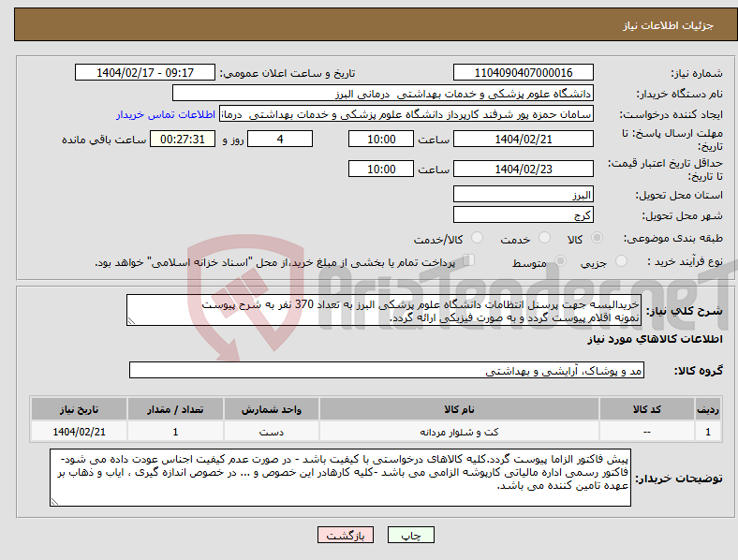Click the دست unit cell

(271, 432)
